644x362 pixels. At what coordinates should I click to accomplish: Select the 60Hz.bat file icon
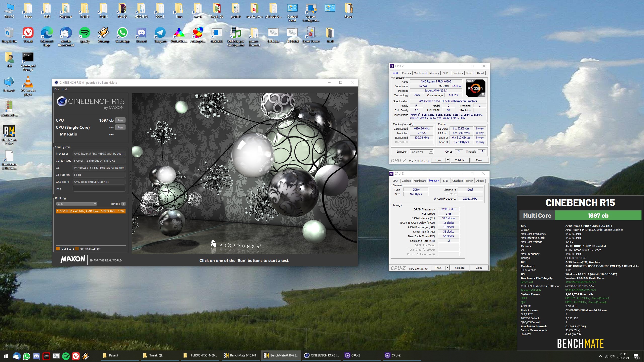(273, 35)
